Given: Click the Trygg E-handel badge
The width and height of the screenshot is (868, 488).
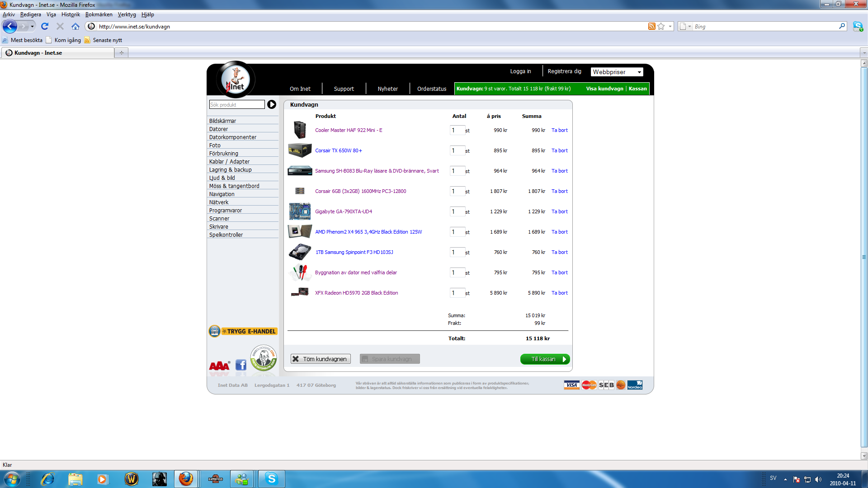Looking at the screenshot, I should coord(243,331).
